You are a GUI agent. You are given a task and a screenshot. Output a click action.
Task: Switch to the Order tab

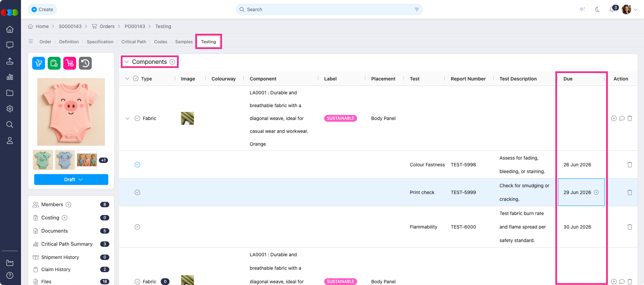point(45,42)
